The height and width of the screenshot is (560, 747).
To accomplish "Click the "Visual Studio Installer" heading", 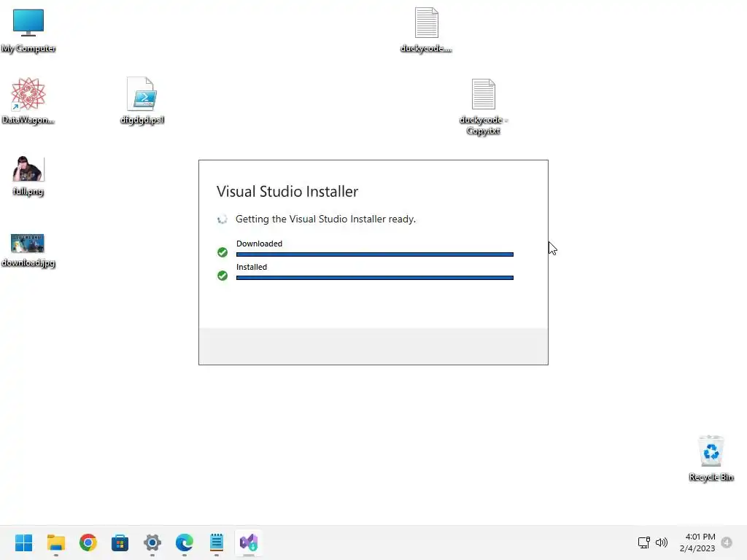I will click(287, 192).
